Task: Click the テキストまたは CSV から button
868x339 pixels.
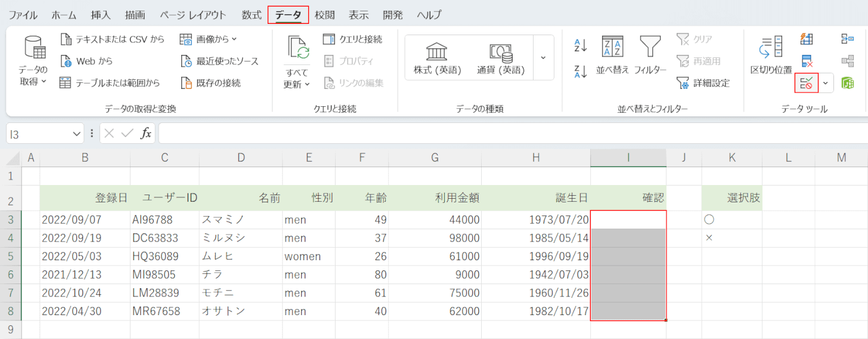Action: click(112, 39)
